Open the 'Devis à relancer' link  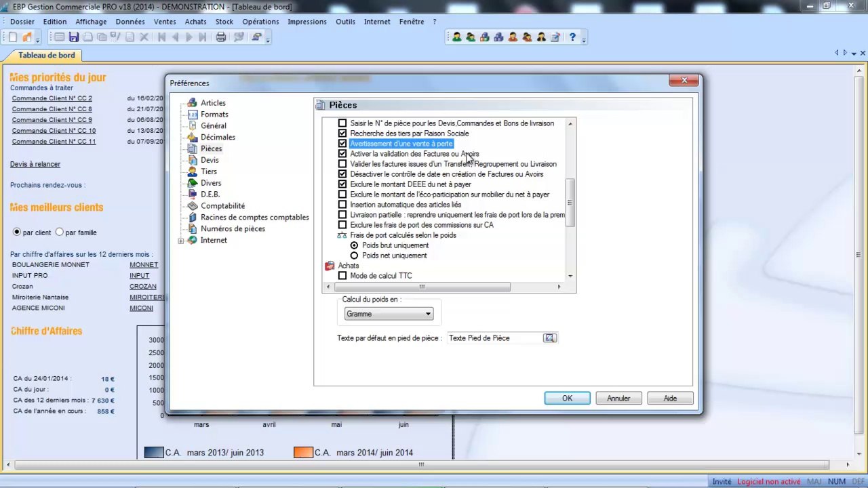(35, 164)
